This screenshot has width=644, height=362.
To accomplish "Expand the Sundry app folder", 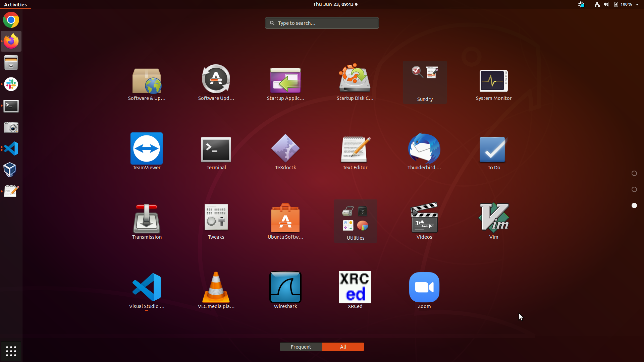I will tap(425, 82).
